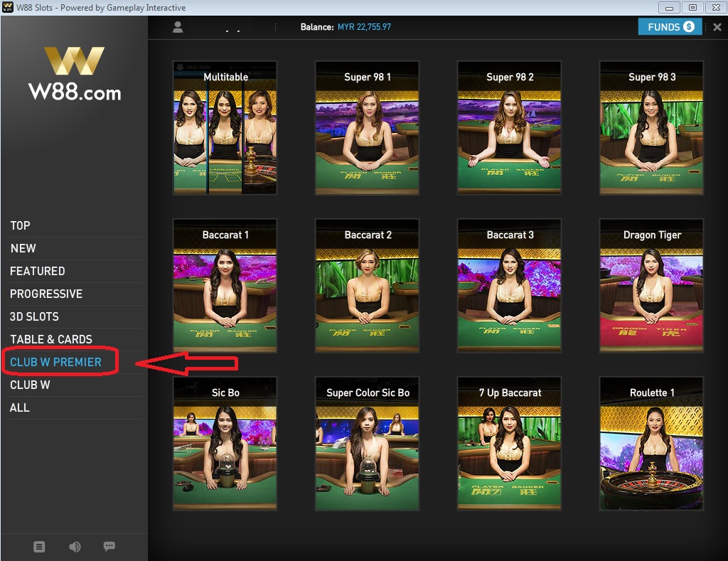Open the Dragon Tiger game
728x561 pixels.
pos(651,286)
